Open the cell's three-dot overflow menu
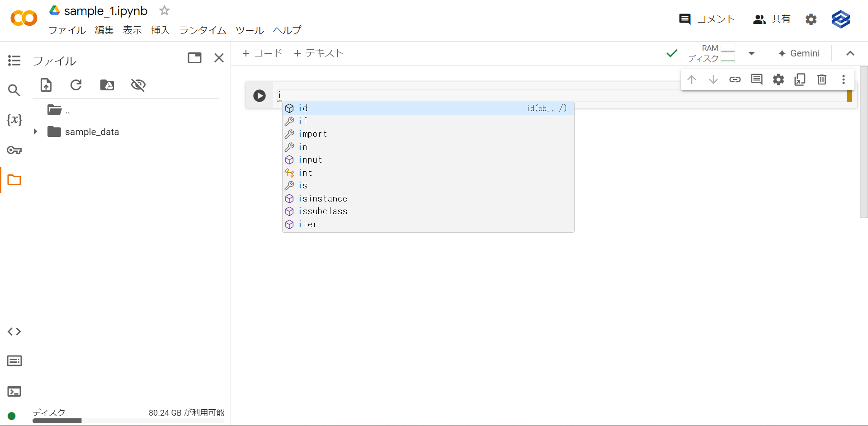 coord(844,80)
